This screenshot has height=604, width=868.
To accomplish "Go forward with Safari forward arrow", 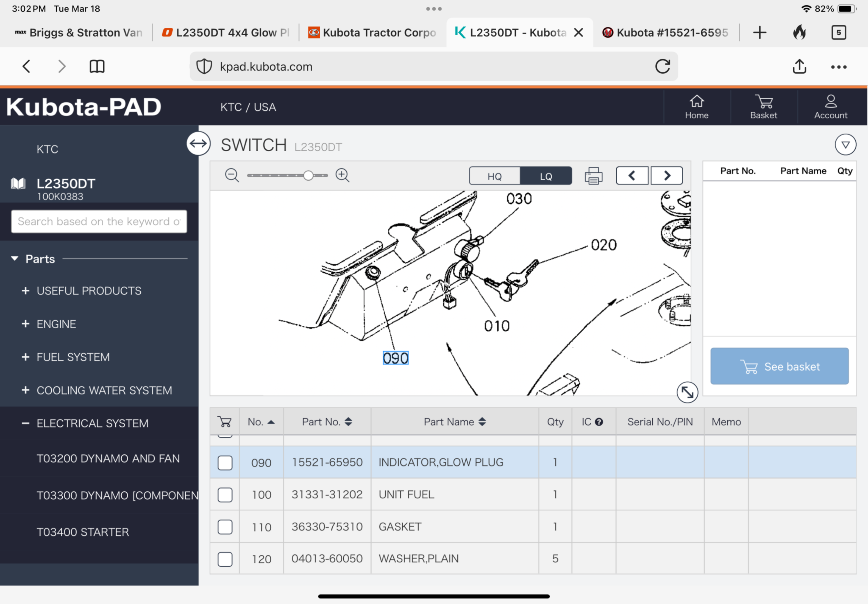I will click(x=62, y=66).
